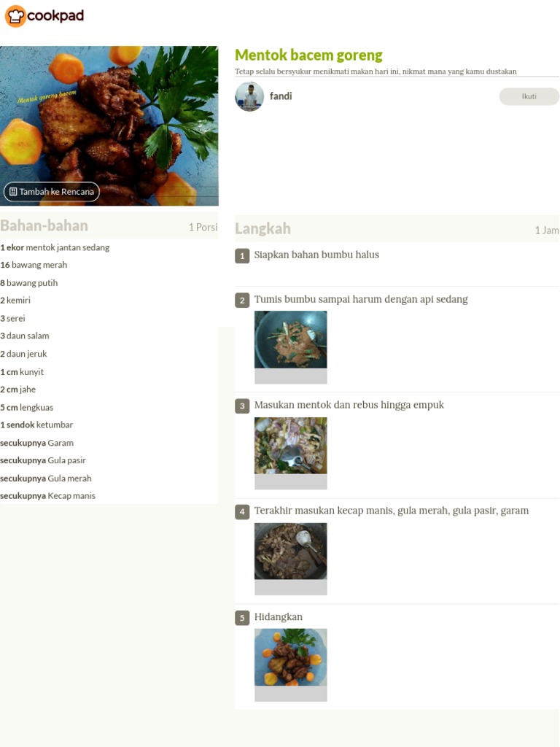Select the '3 serei' ingredient
Viewport: 560px width, 747px height.
tap(13, 318)
